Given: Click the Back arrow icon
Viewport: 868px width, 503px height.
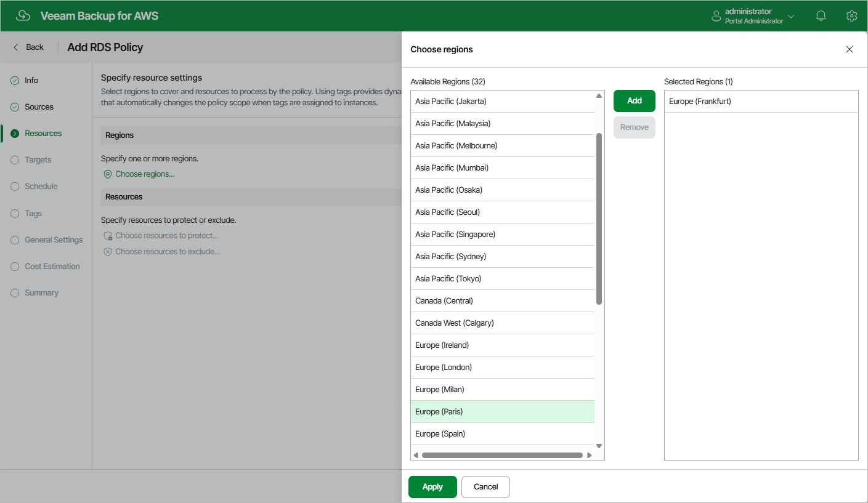Looking at the screenshot, I should pos(16,47).
